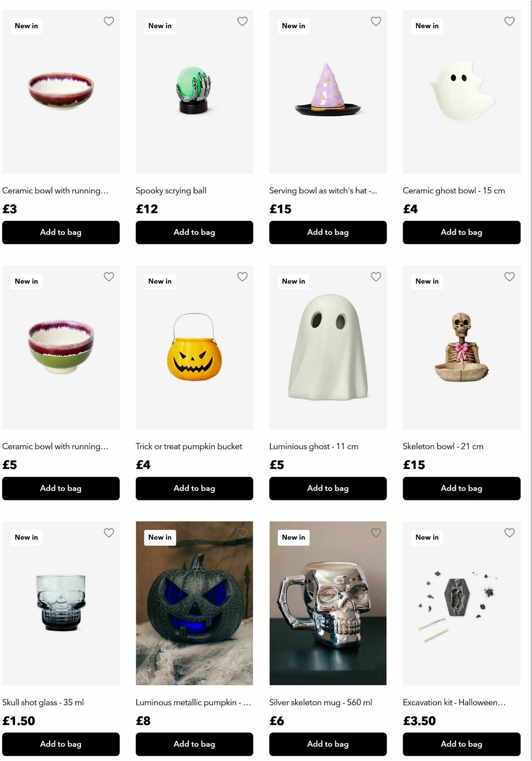Add Luminous metallic pumpkin to bag
The height and width of the screenshot is (761, 532).
[x=194, y=744]
